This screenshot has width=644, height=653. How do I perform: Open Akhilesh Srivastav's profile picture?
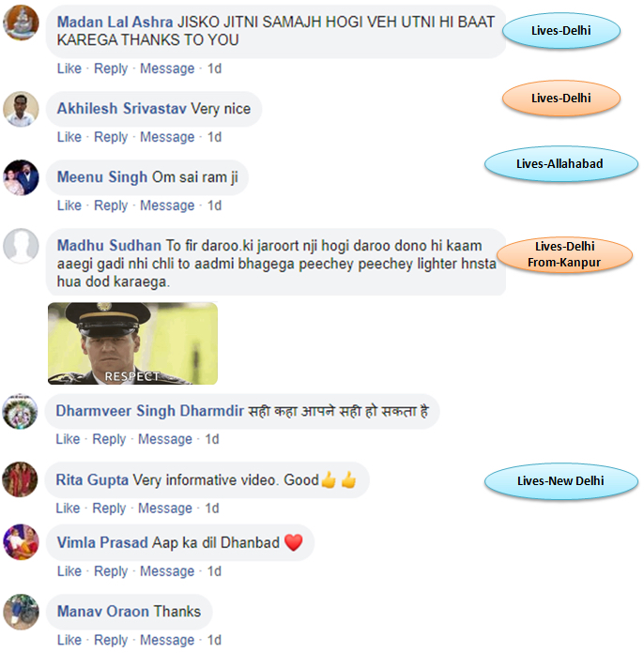(x=21, y=109)
